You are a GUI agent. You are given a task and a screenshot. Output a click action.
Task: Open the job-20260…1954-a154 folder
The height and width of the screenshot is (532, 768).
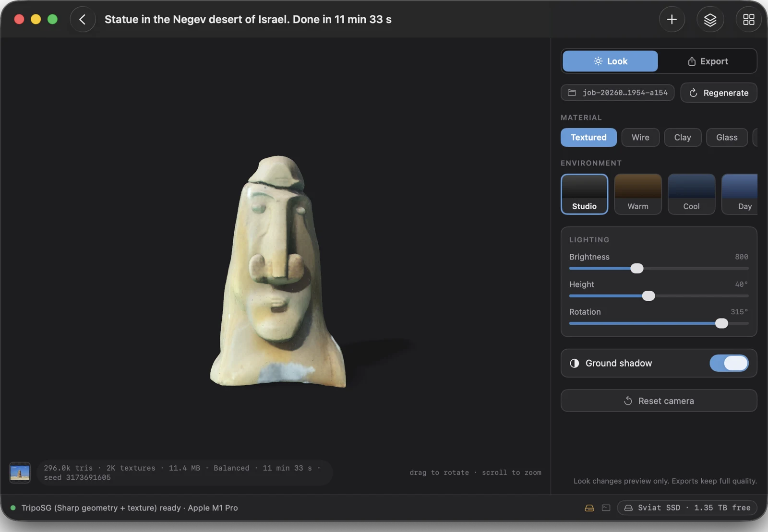617,93
